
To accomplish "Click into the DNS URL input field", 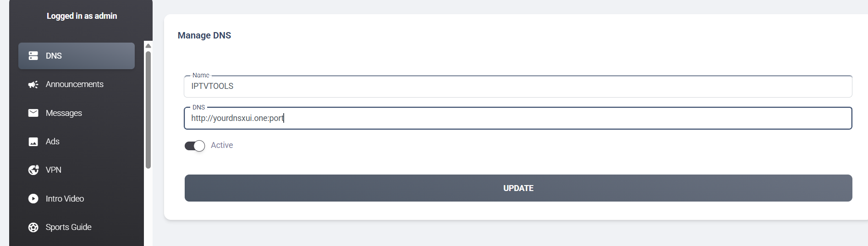I will pos(518,118).
